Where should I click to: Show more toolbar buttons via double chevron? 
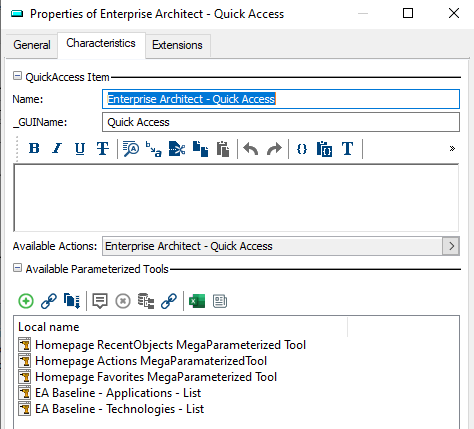coord(452,148)
